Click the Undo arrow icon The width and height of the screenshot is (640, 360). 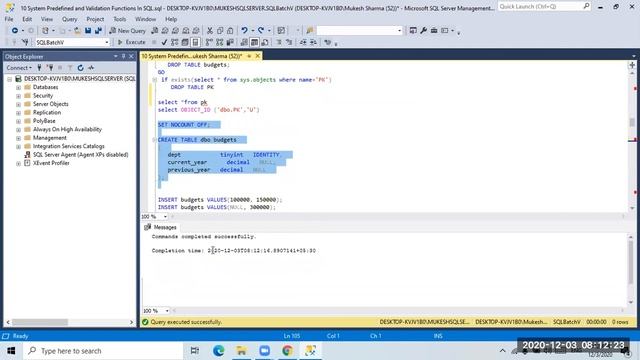click(x=244, y=31)
